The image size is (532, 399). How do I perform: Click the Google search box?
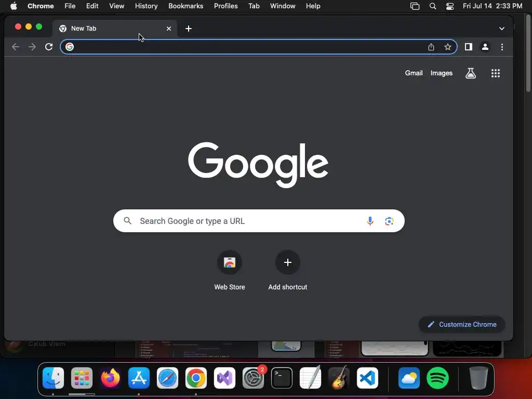259,221
